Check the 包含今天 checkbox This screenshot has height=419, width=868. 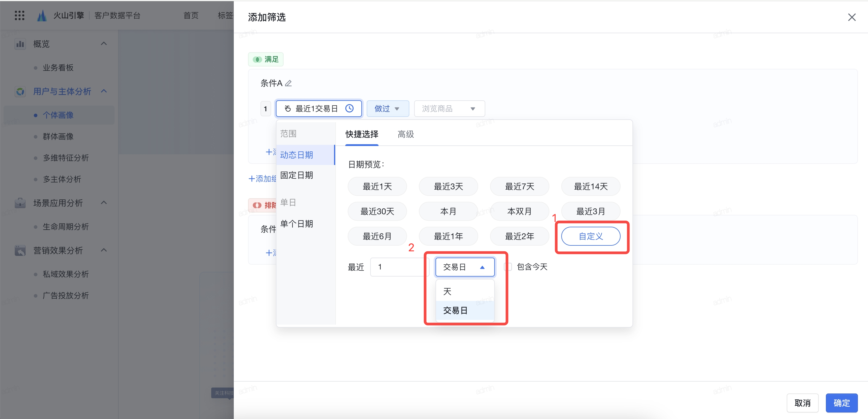coord(508,267)
